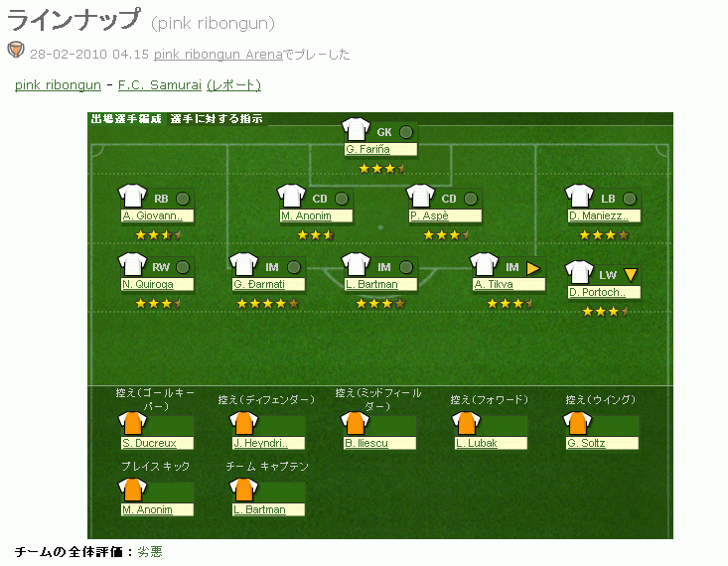The height and width of the screenshot is (566, 728).
Task: Switch to the 出場選手編成 tab
Action: pyautogui.click(x=125, y=119)
